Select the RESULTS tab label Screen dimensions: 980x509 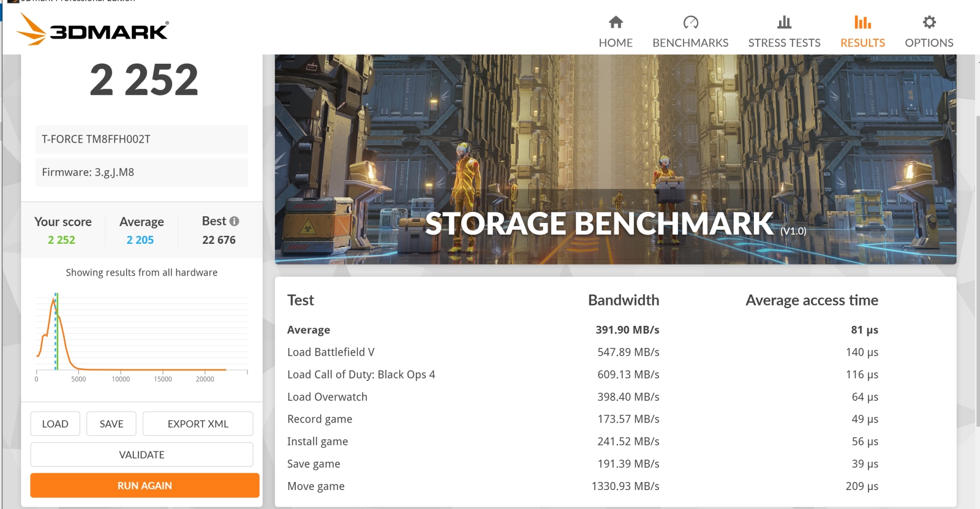click(862, 43)
